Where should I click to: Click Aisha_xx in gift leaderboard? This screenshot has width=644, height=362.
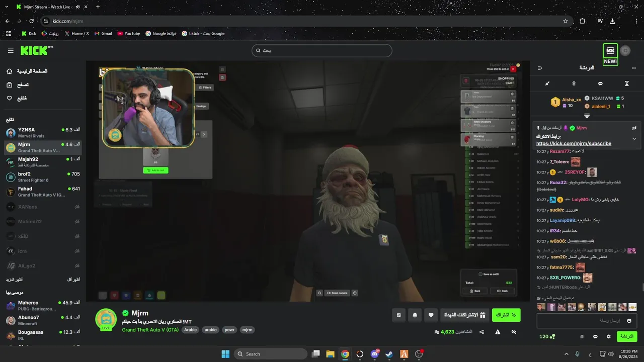[x=572, y=100]
